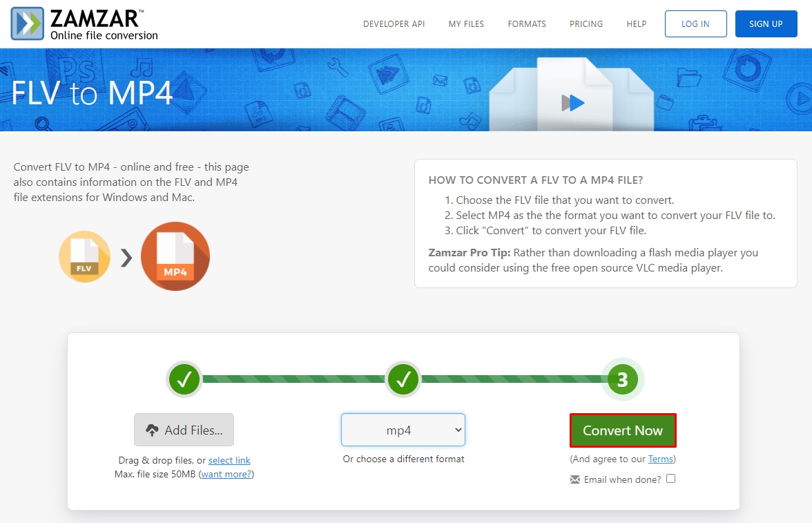The width and height of the screenshot is (812, 523).
Task: Click the Zamzar logo icon
Action: [28, 24]
